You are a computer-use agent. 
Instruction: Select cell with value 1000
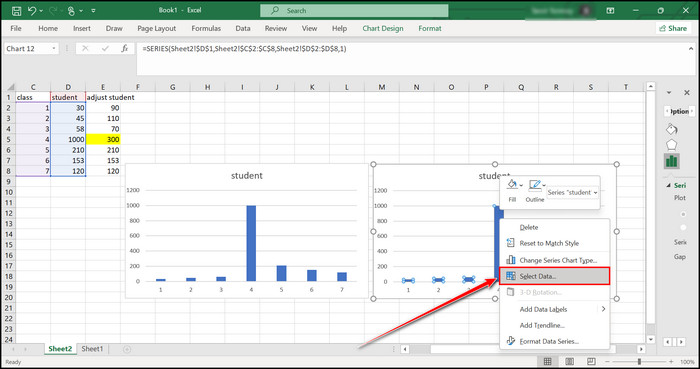coord(68,139)
